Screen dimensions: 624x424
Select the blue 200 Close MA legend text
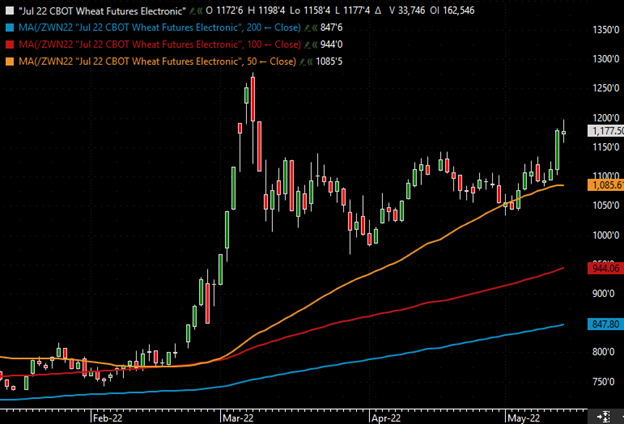click(160, 28)
